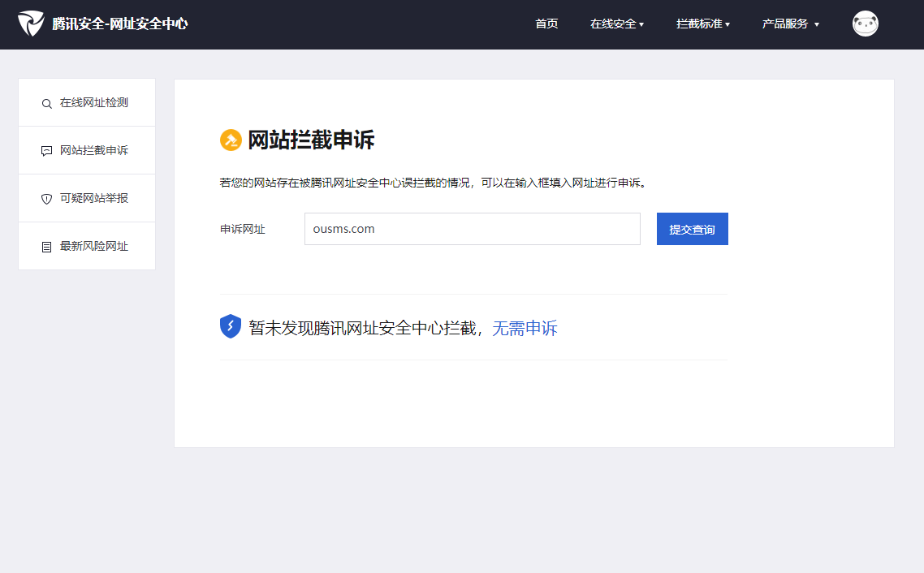Expand the 在线安全 dropdown menu

pos(617,24)
